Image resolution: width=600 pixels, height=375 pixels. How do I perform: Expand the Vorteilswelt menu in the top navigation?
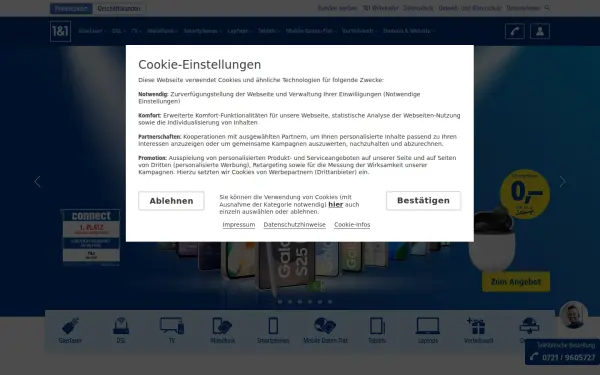pyautogui.click(x=359, y=31)
